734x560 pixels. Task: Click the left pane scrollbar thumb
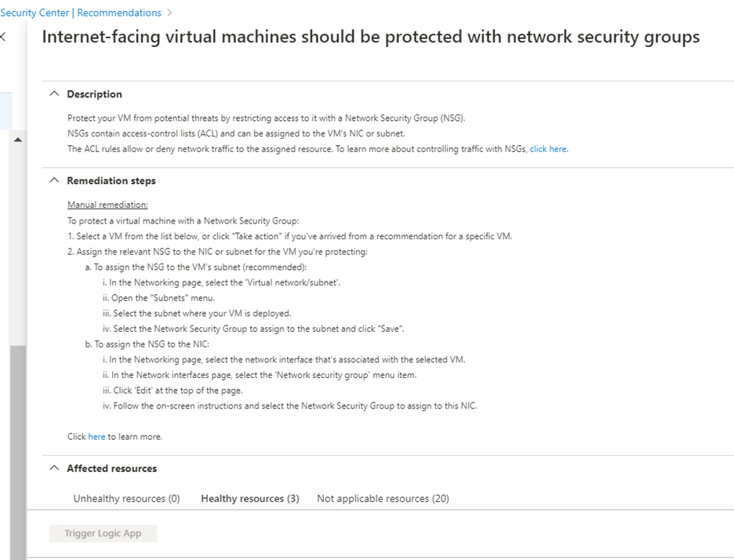17,447
